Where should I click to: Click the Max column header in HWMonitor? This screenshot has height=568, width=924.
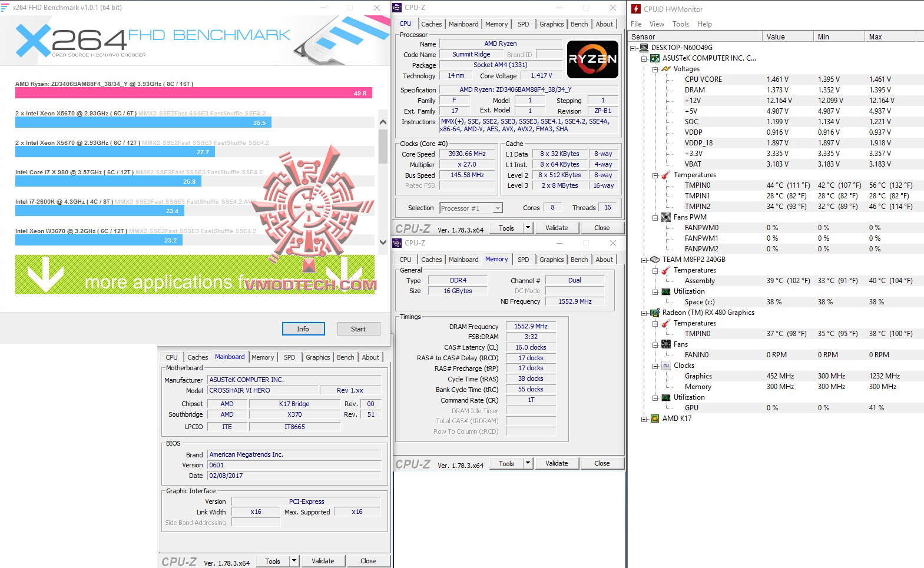coord(890,36)
